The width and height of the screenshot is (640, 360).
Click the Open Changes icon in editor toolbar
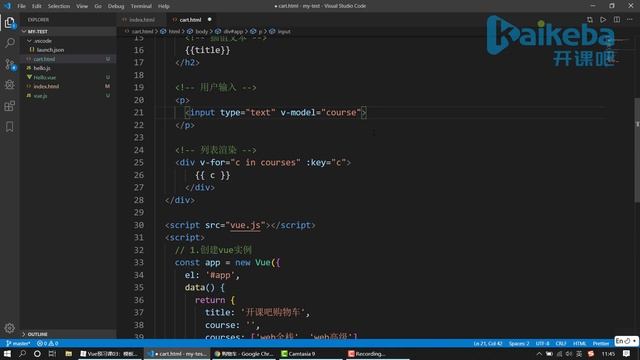[589, 20]
